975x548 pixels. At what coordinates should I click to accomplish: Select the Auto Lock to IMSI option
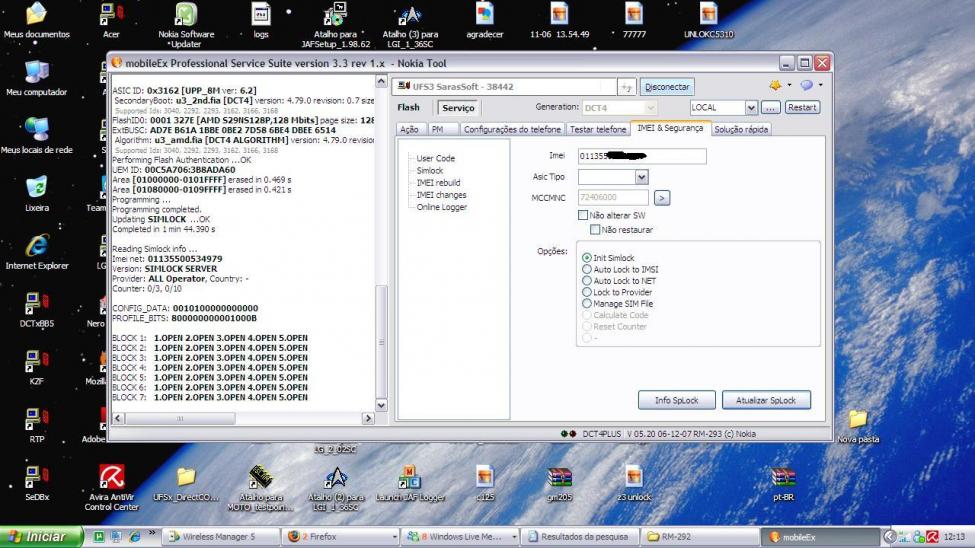(x=586, y=269)
